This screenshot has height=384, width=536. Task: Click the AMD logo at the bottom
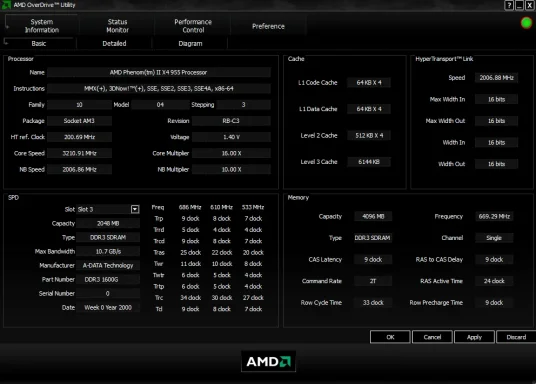tap(268, 361)
